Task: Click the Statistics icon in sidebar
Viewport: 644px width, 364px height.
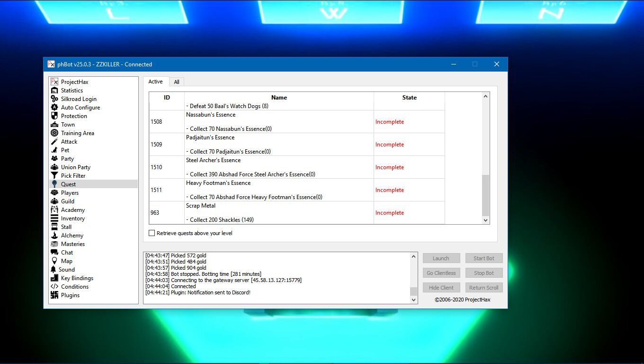Action: [x=54, y=91]
